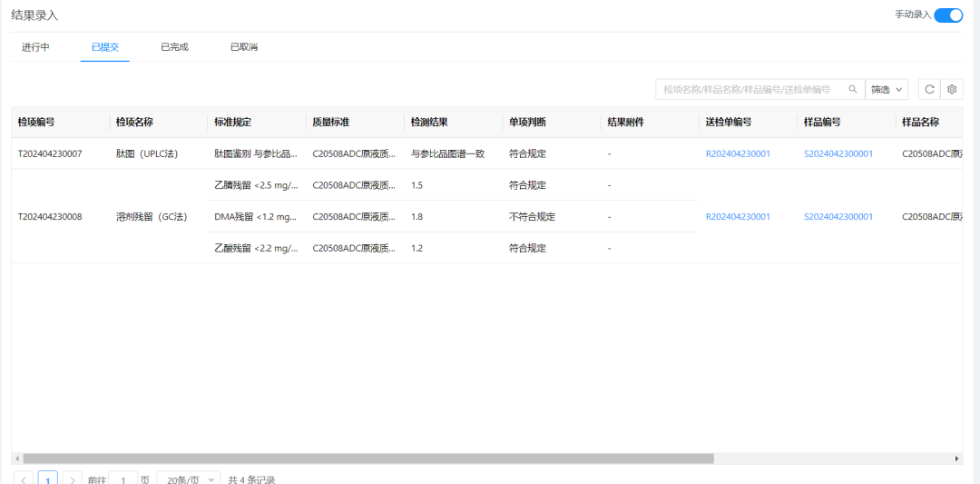Screen dimensions: 980x484
Task: Open 样品编号 link in T202404230008 row
Action: [x=838, y=217]
